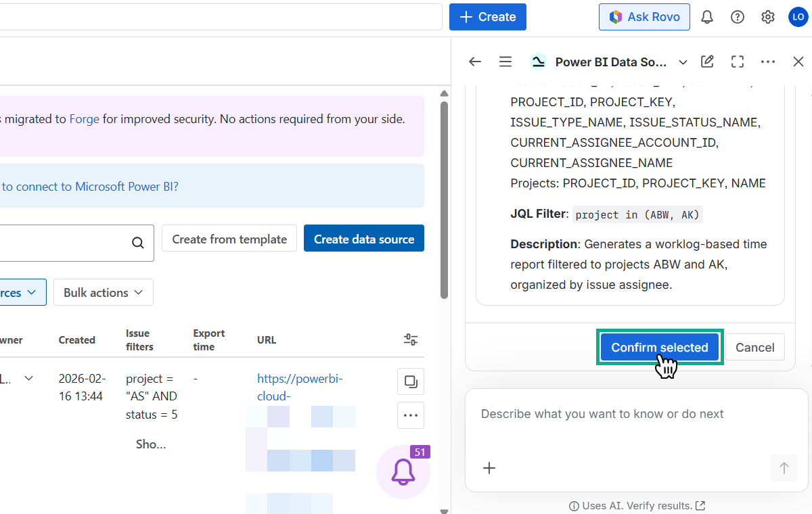Copy the data source URL
812x514 pixels.
pyautogui.click(x=411, y=381)
